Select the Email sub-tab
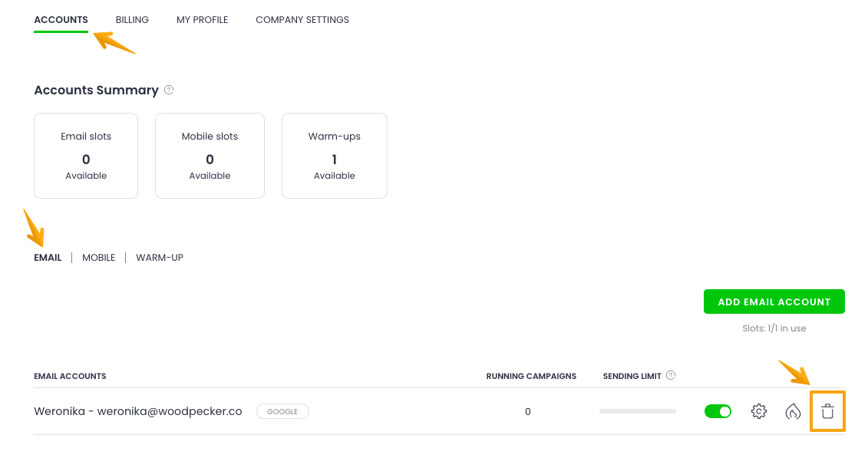The image size is (868, 458). tap(48, 258)
